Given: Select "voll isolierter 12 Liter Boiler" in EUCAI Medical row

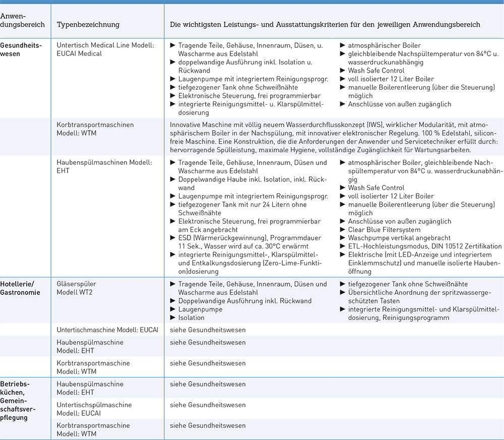Looking at the screenshot, I should [x=391, y=79].
